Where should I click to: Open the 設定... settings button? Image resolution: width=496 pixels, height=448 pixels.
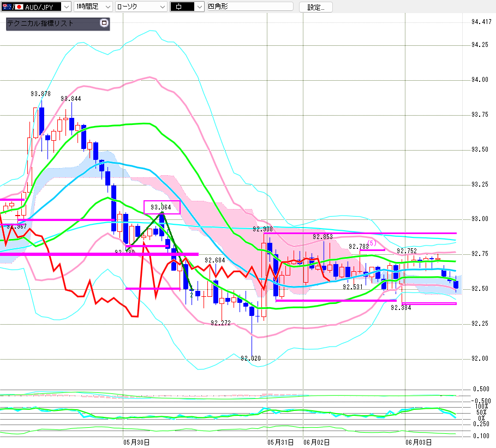click(x=316, y=7)
